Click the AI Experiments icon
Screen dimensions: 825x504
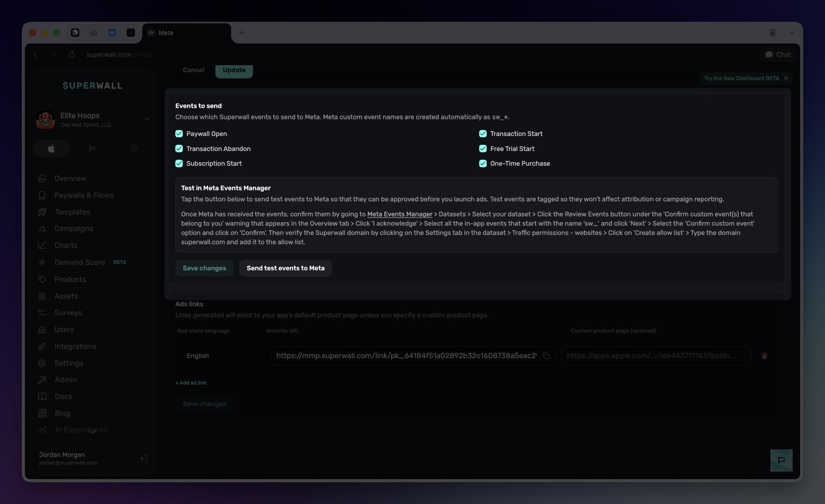(42, 430)
